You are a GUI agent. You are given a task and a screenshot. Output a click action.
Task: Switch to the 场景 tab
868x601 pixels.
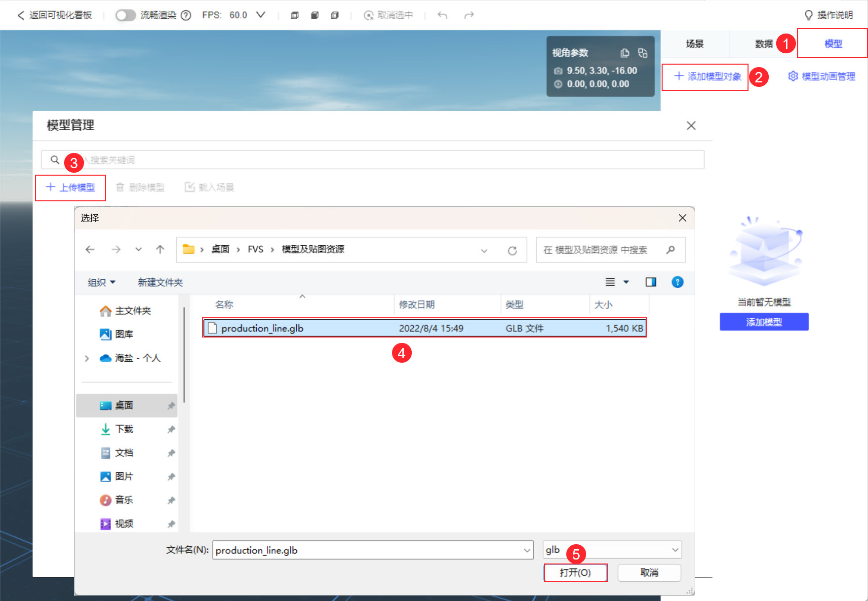click(x=695, y=44)
